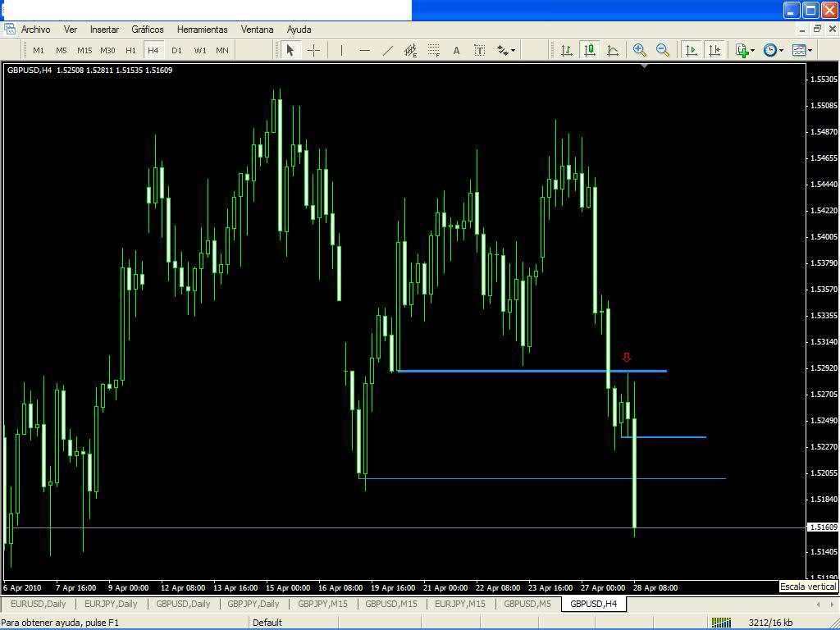
Task: Switch timeframe to D1
Action: pyautogui.click(x=177, y=50)
